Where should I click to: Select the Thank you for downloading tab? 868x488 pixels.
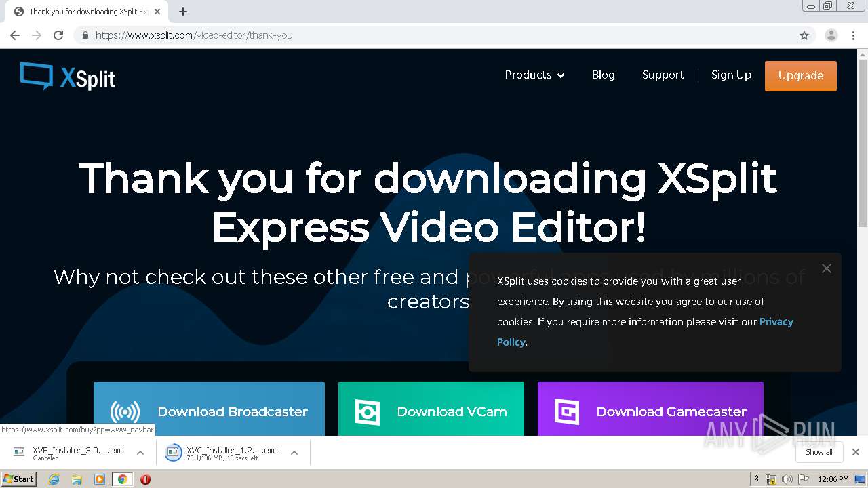[x=87, y=12]
